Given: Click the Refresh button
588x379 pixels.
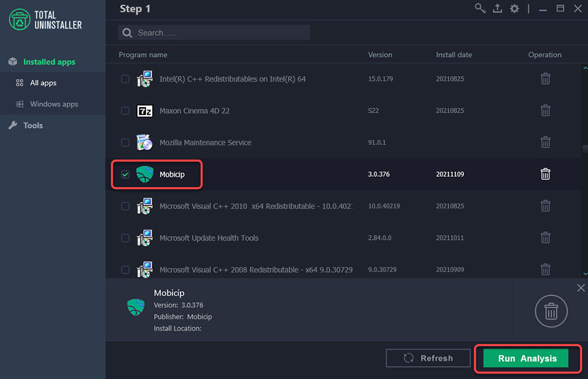Looking at the screenshot, I should pos(428,359).
